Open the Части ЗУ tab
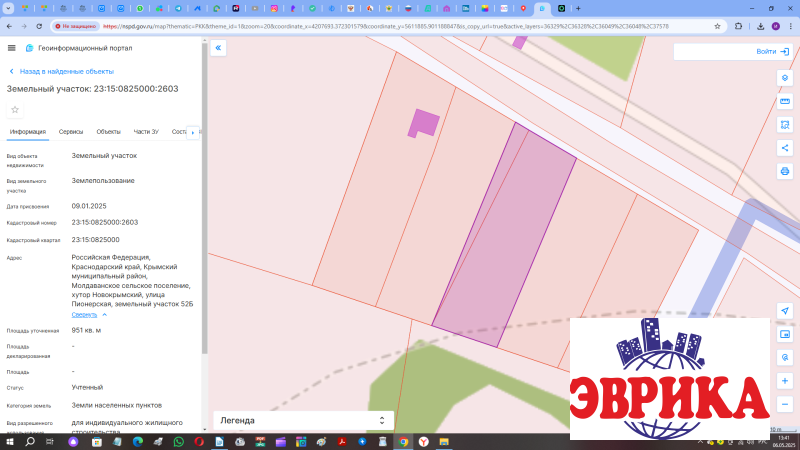The height and width of the screenshot is (450, 800). (x=146, y=132)
